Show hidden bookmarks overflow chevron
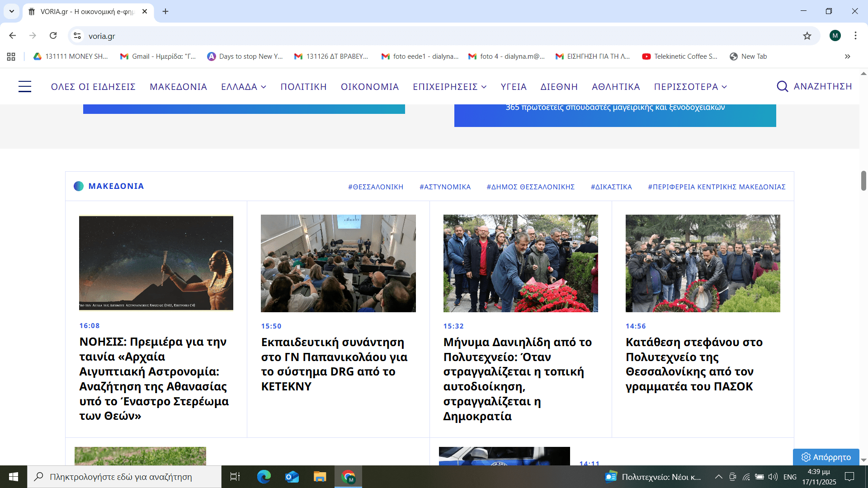The image size is (868, 488). (847, 56)
